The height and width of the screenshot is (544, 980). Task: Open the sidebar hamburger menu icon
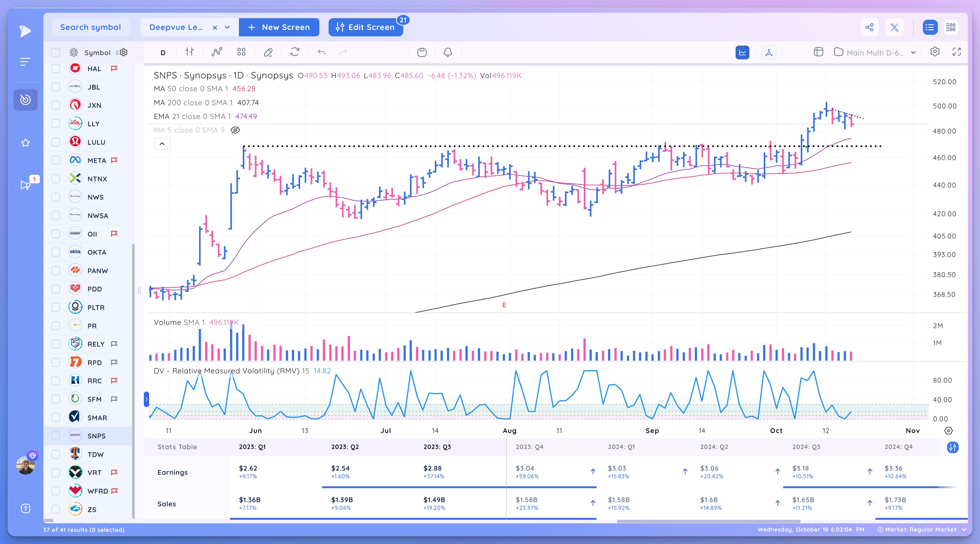25,62
